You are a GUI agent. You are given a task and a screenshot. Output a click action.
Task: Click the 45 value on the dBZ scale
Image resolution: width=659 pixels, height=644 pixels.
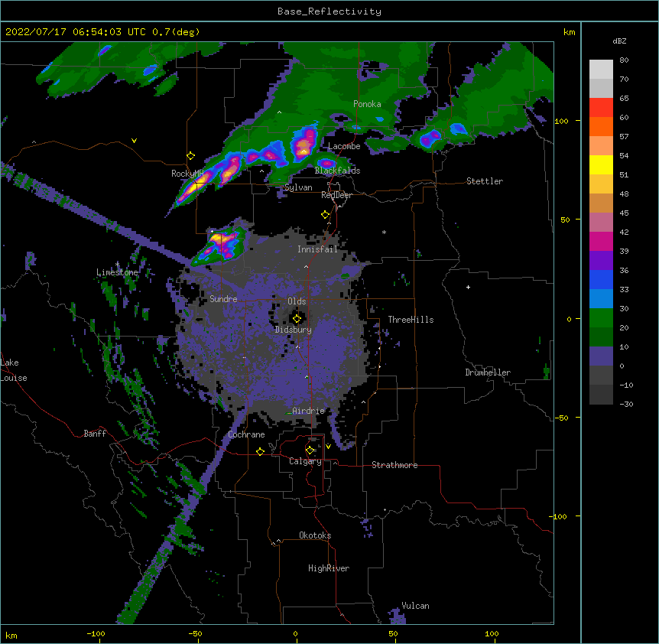pos(624,213)
